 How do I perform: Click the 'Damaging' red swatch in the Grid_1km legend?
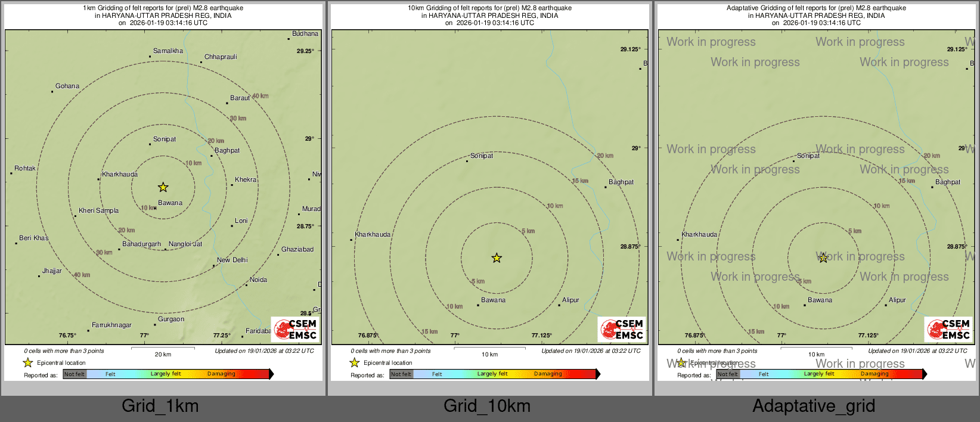point(221,374)
